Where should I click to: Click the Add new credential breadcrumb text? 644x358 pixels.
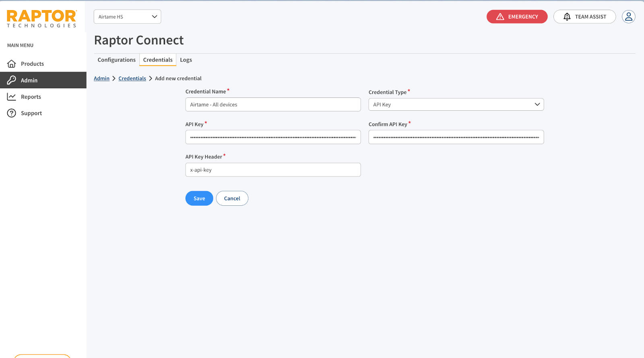pos(178,78)
